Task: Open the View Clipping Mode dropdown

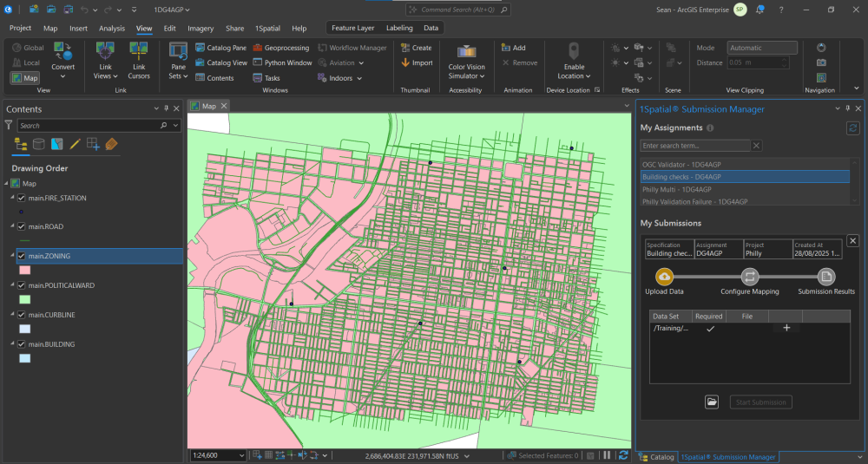Action: [x=762, y=48]
